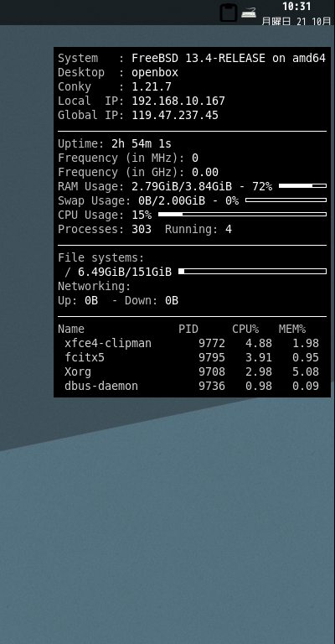Click PID 9772 in the process list
Image resolution: width=335 pixels, height=644 pixels.
(212, 343)
